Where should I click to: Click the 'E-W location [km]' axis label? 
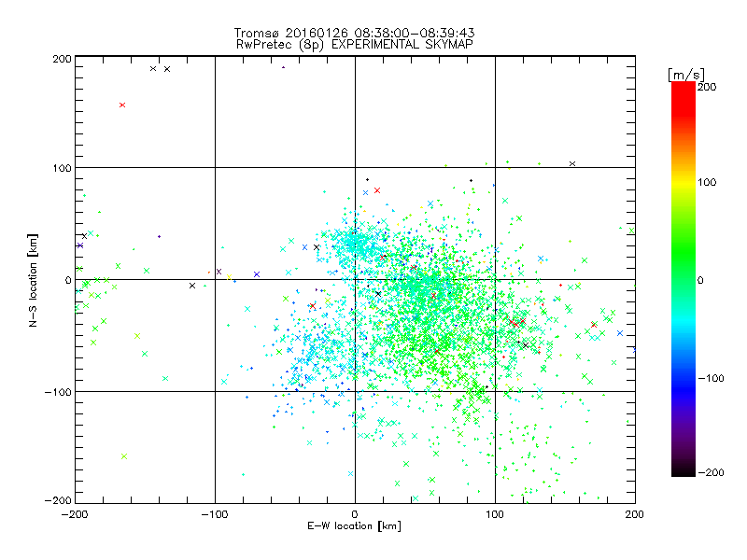[354, 526]
